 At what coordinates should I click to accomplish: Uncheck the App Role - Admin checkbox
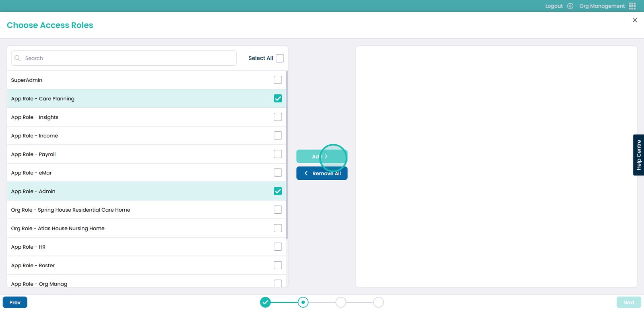278,191
